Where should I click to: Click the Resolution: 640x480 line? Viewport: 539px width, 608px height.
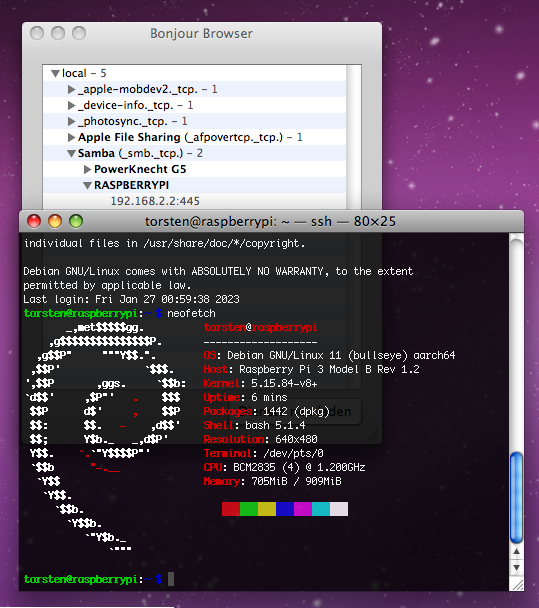(261, 439)
